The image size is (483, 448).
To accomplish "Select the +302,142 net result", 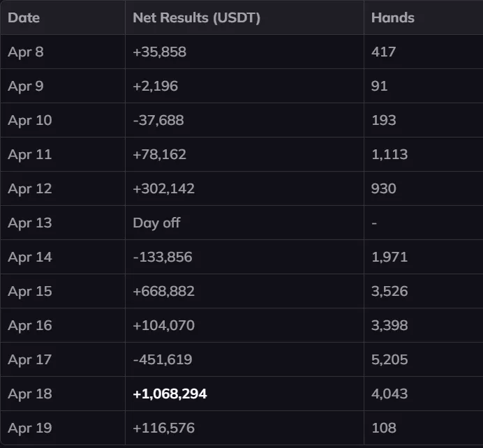I will tap(163, 188).
